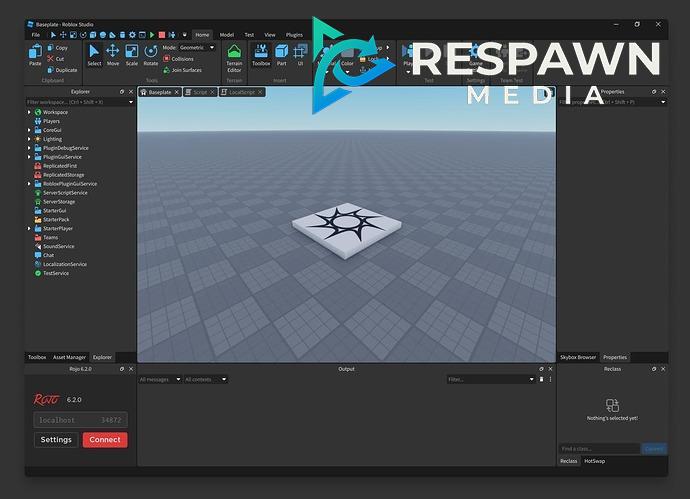This screenshot has height=499, width=690.
Task: Switch to the View ribbon tab
Action: click(270, 35)
